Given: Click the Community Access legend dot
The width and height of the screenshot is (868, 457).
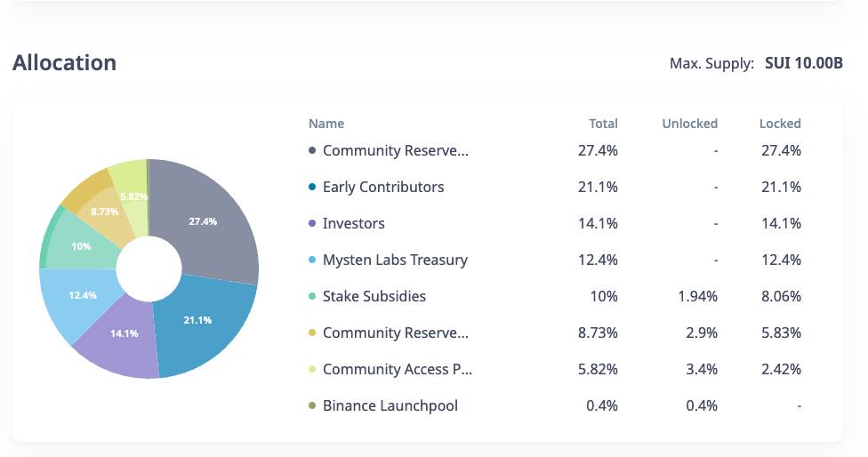Looking at the screenshot, I should (x=312, y=370).
